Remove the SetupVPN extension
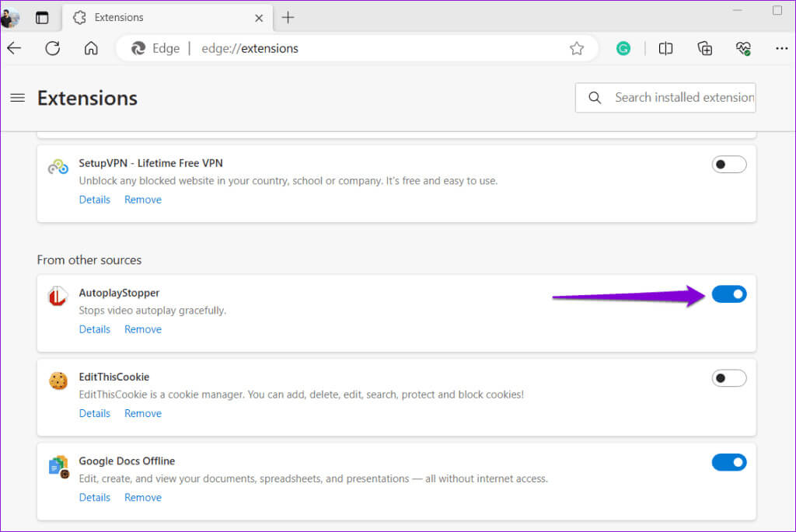 (x=143, y=200)
